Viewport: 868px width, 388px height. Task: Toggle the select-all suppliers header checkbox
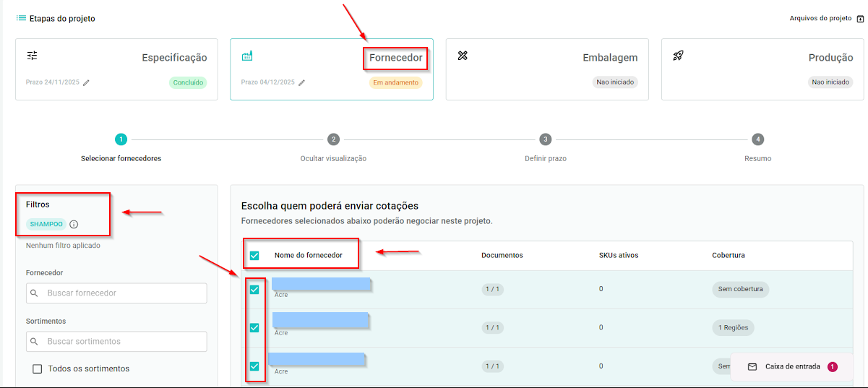point(254,255)
